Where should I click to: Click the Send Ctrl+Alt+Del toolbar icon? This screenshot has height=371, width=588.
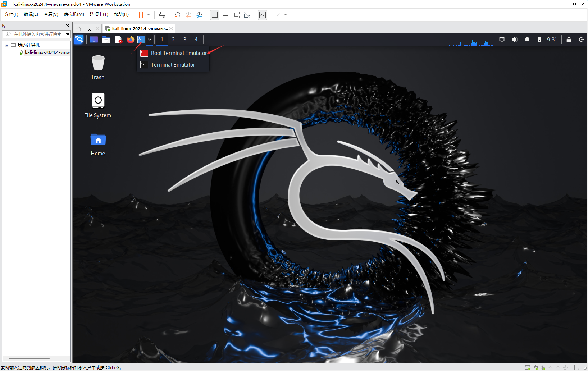coord(162,15)
